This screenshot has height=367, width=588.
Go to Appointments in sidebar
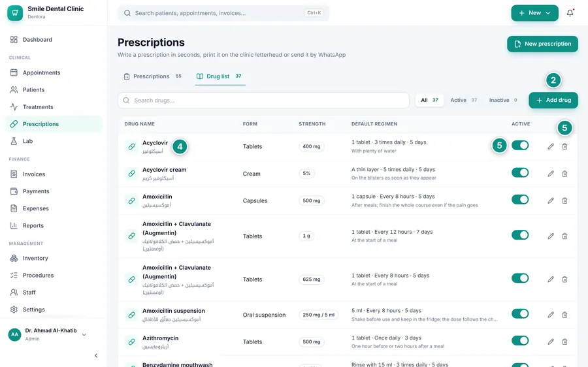pyautogui.click(x=54, y=72)
